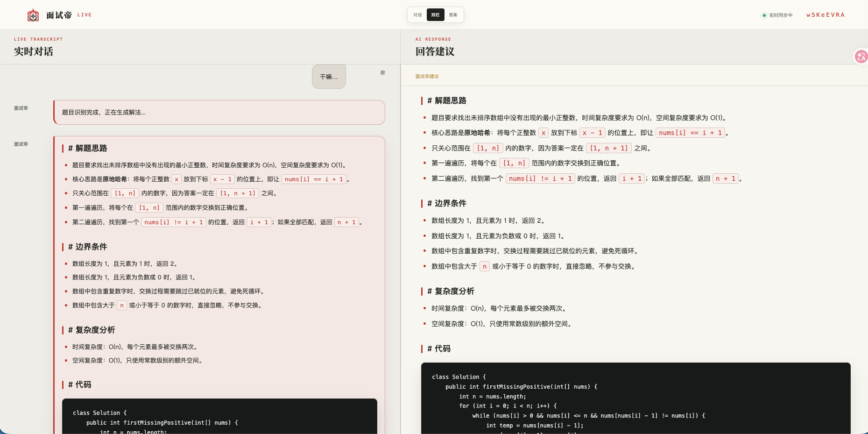Click the 面试帝 logo icon
The width and height of the screenshot is (868, 434).
click(x=33, y=15)
